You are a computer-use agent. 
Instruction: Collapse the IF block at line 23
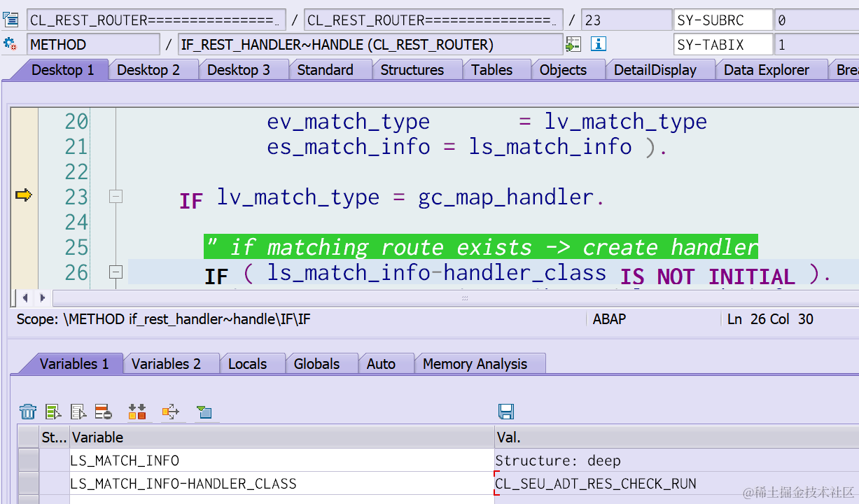pyautogui.click(x=116, y=197)
